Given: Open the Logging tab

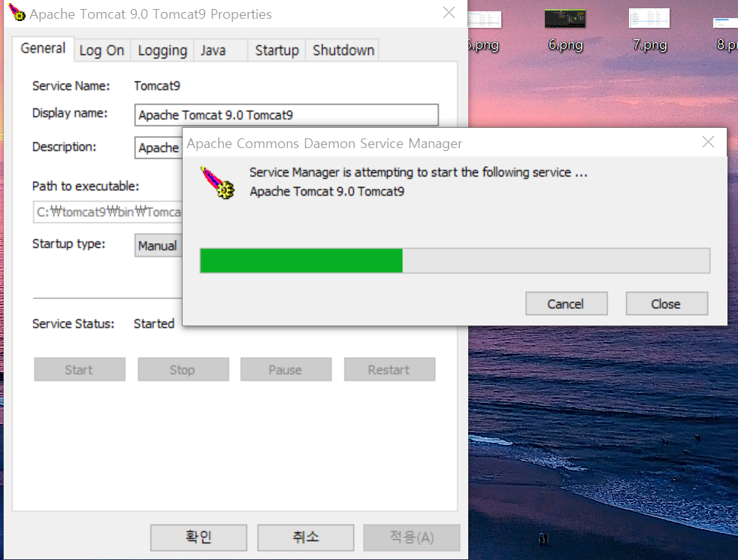Looking at the screenshot, I should point(162,50).
